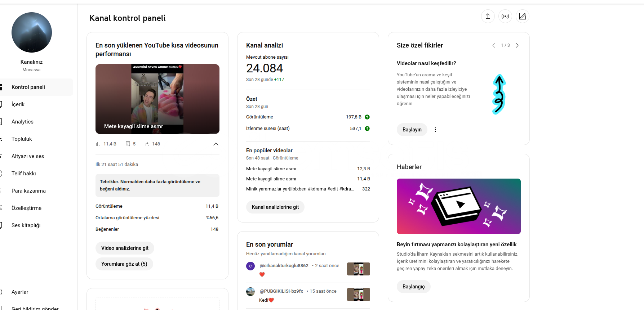Open the three-dot menu beside Başlayın
Screen dimensions: 644x310
[435, 130]
